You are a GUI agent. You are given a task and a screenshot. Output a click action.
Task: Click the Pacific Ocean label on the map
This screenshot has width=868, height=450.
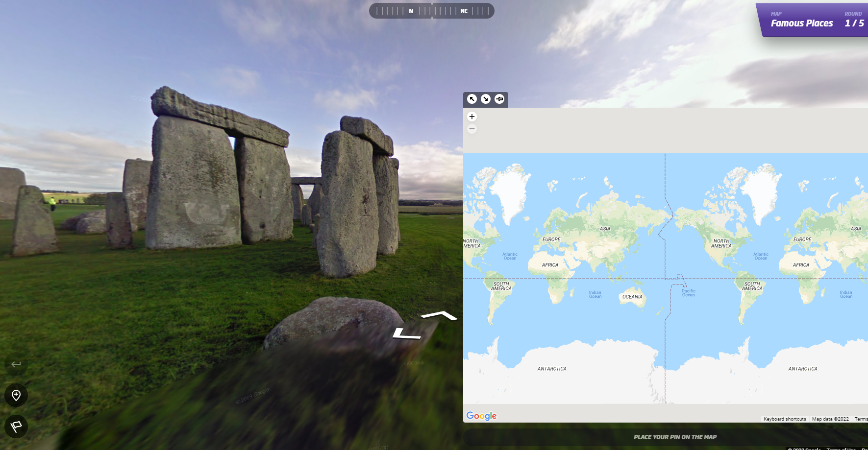(689, 293)
